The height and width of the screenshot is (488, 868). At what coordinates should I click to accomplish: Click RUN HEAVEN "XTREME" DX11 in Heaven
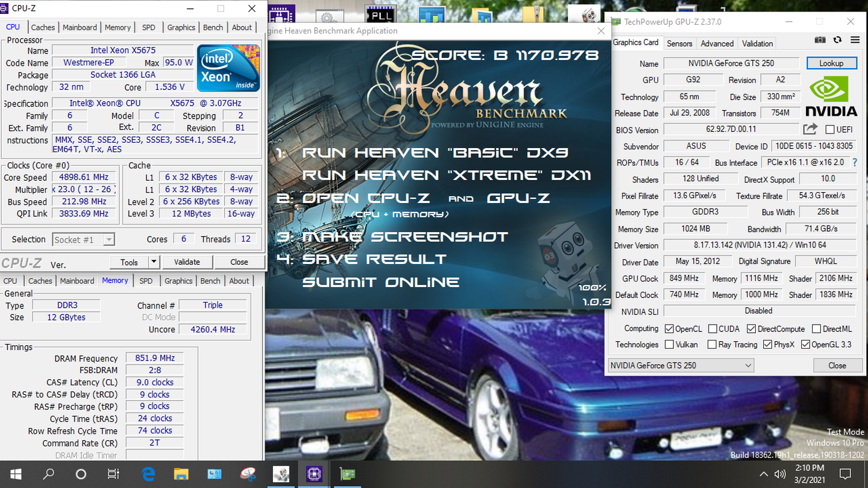pyautogui.click(x=446, y=175)
